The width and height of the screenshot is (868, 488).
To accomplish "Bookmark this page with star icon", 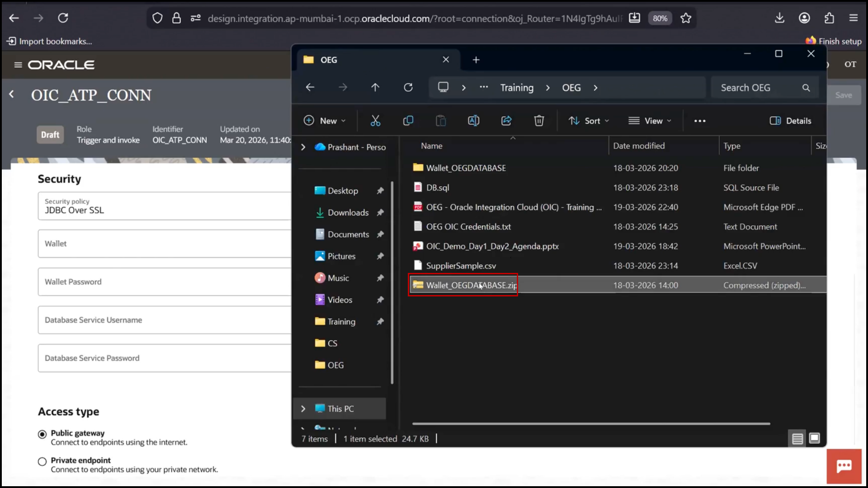I will pos(686,18).
